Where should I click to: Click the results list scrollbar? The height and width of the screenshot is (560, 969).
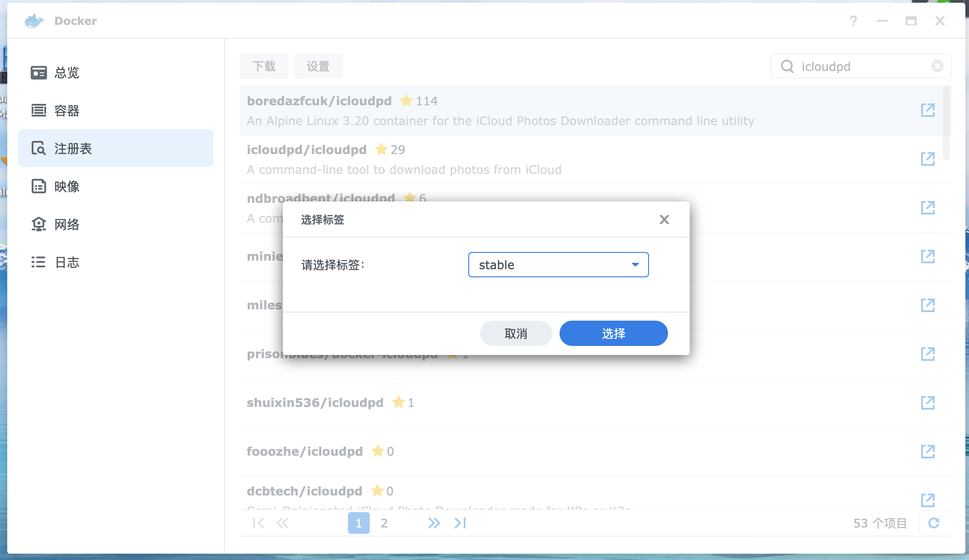[946, 124]
